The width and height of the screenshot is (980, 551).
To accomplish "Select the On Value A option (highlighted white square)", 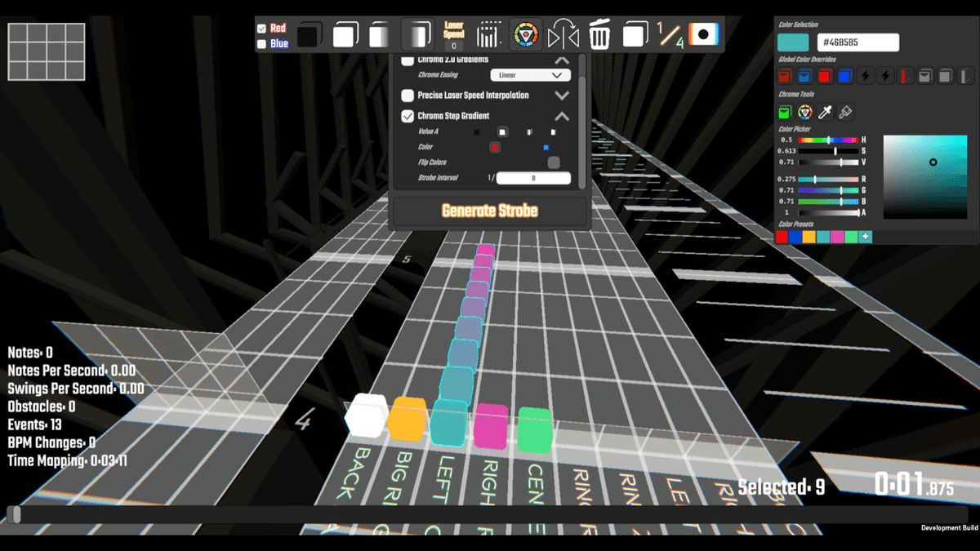I will [503, 132].
